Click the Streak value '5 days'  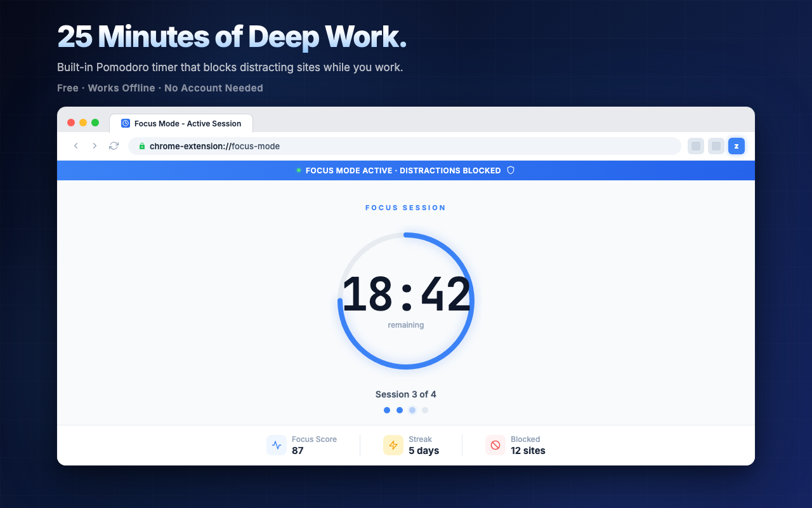coord(424,451)
